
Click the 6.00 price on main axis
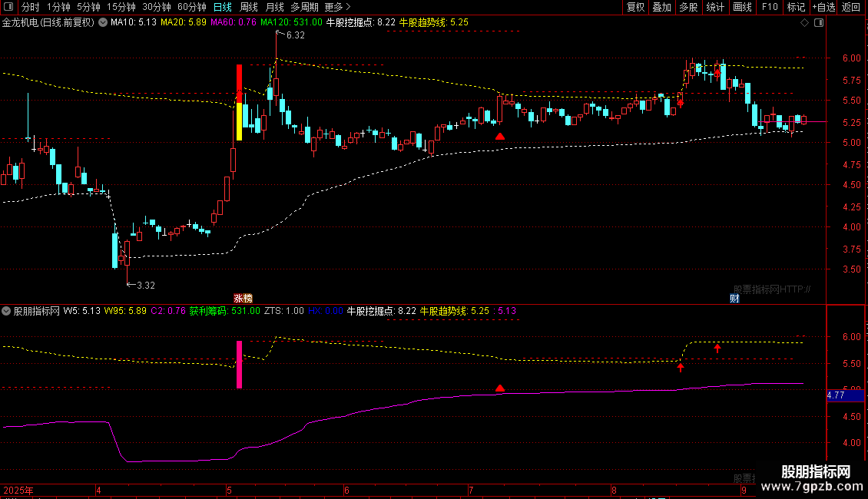pyautogui.click(x=851, y=58)
